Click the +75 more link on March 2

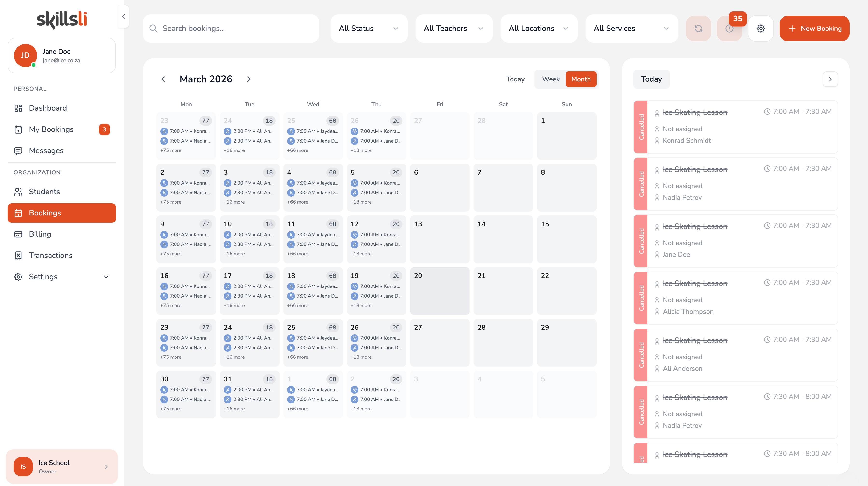[x=171, y=202]
